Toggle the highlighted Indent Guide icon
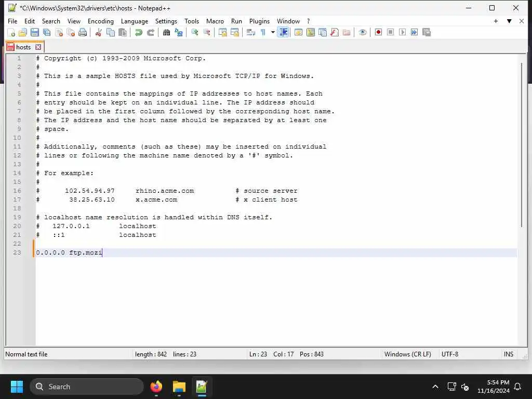The image size is (532, 399). tap(283, 33)
